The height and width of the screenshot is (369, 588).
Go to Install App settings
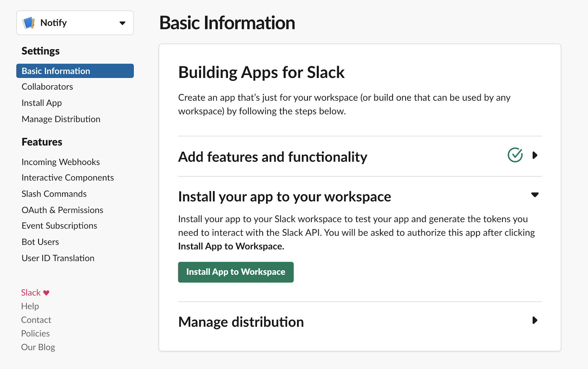pyautogui.click(x=42, y=103)
